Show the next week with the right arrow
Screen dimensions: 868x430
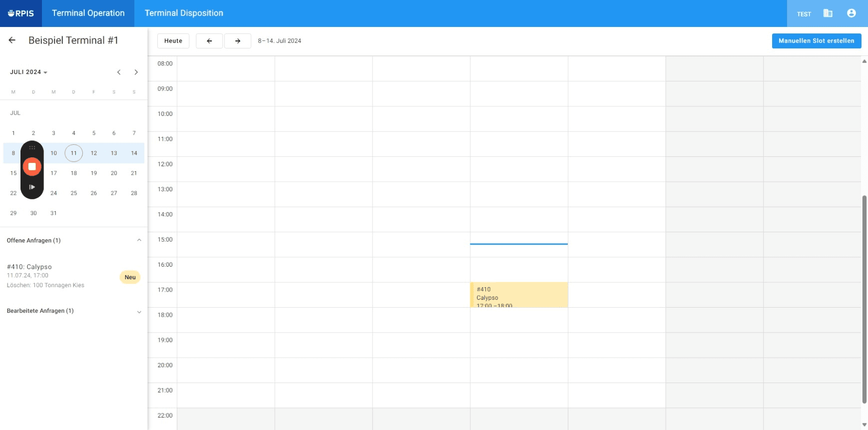pos(238,41)
